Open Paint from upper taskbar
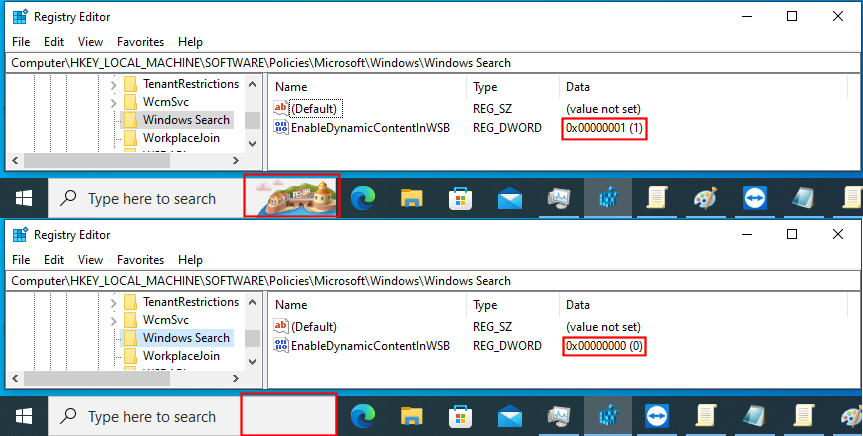Screen dimensions: 863x436 click(x=706, y=198)
